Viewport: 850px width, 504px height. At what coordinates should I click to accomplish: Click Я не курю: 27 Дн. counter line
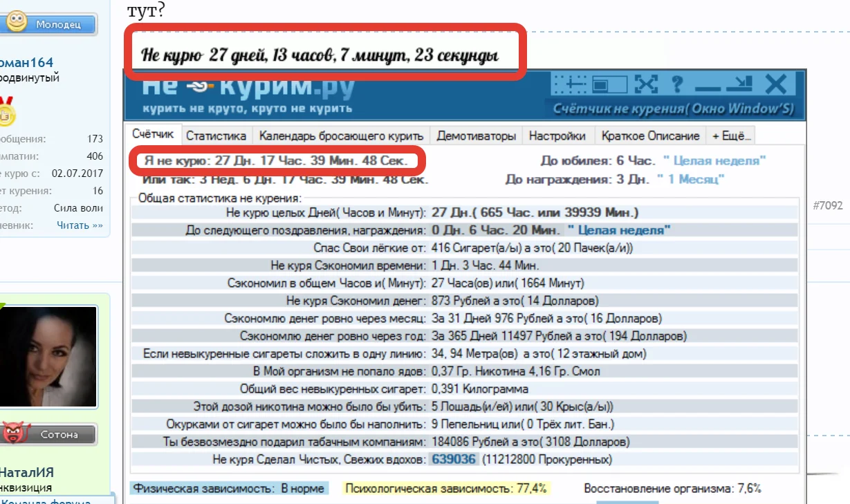click(x=276, y=160)
